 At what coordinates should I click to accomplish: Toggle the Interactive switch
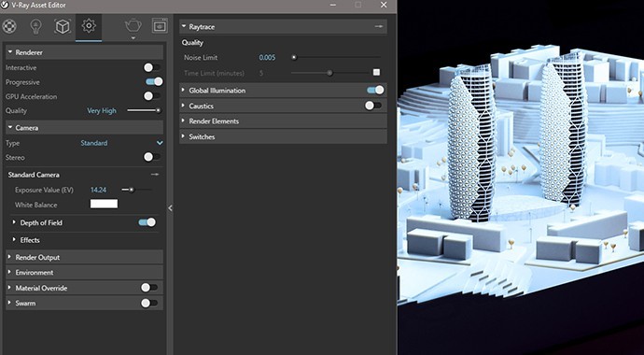pos(152,67)
